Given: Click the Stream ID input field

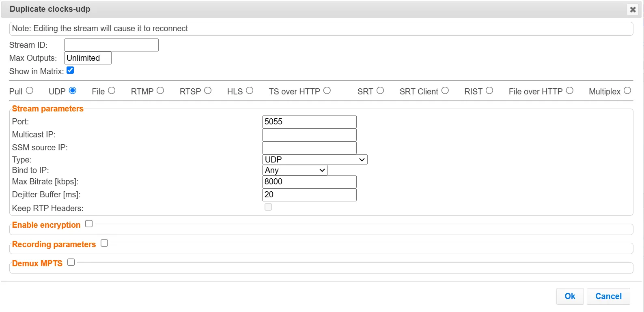Looking at the screenshot, I should (x=111, y=45).
